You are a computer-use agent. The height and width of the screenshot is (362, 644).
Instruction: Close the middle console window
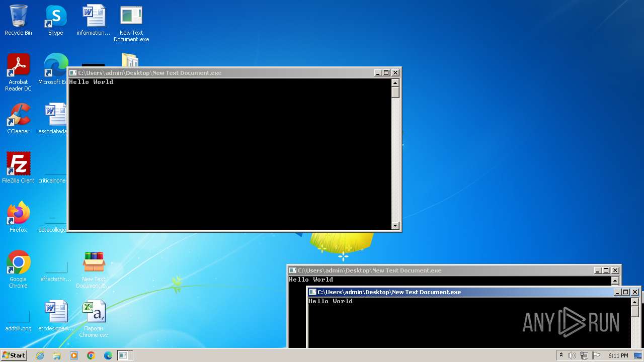coord(615,270)
